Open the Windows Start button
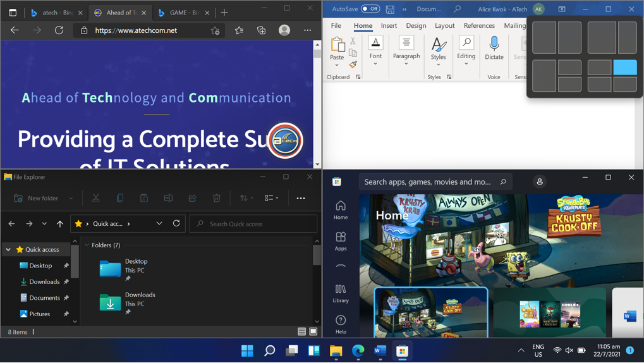Screen dimensions: 644x363 [x=247, y=350]
